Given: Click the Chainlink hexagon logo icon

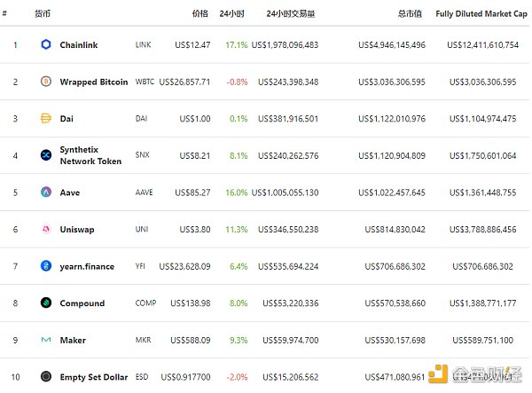Looking at the screenshot, I should [x=46, y=44].
